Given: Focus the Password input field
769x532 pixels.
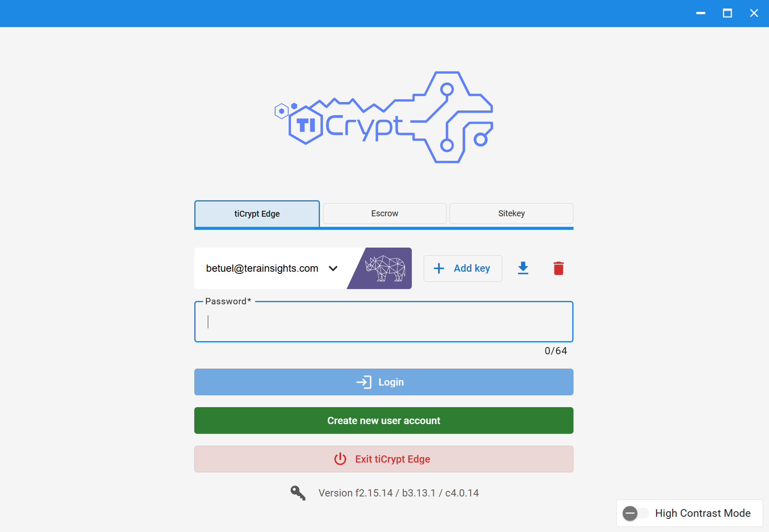Looking at the screenshot, I should tap(384, 322).
